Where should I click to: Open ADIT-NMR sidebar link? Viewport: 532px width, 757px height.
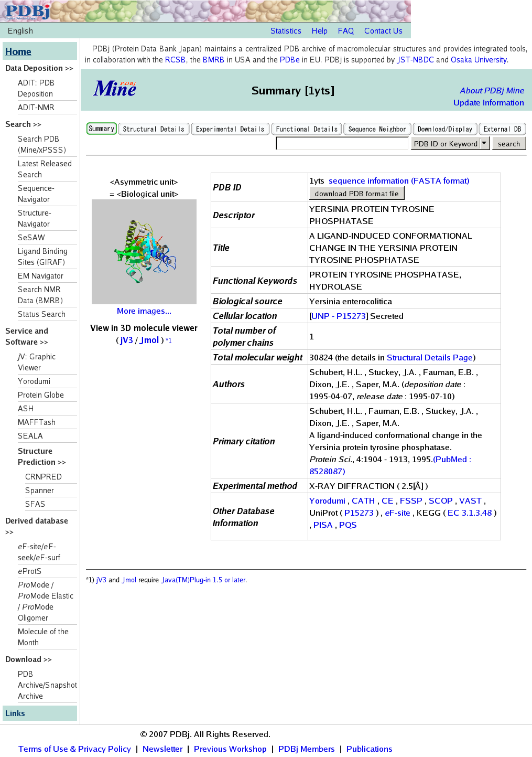pos(36,108)
